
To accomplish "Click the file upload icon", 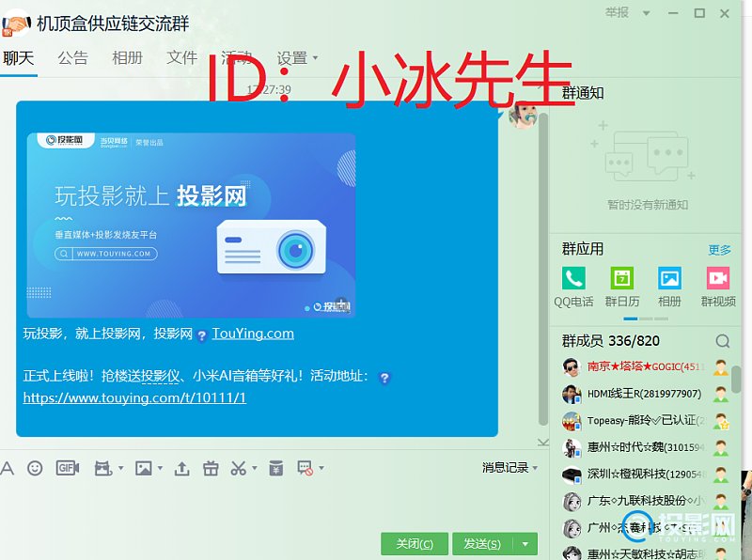I will [182, 468].
